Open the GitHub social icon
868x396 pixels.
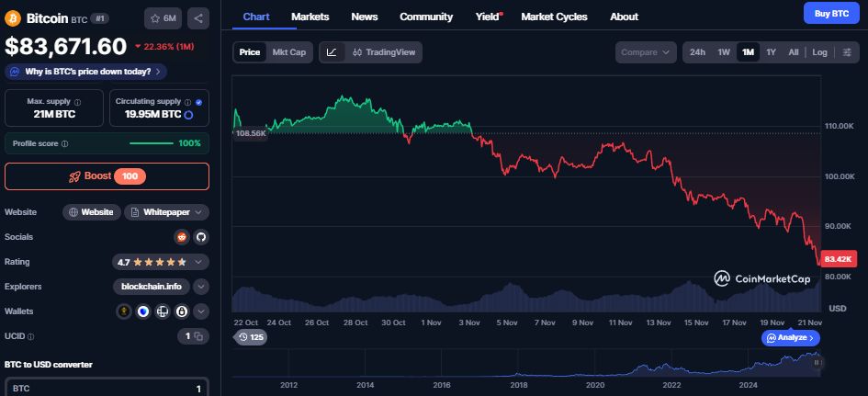(x=201, y=237)
